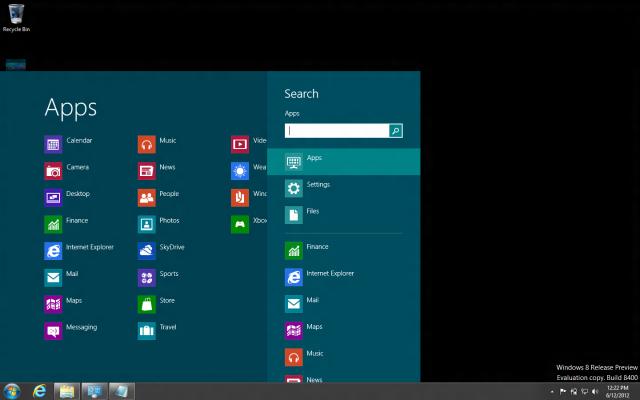Open Mail in the main Apps list
This screenshot has width=640, height=400.
click(x=61, y=278)
